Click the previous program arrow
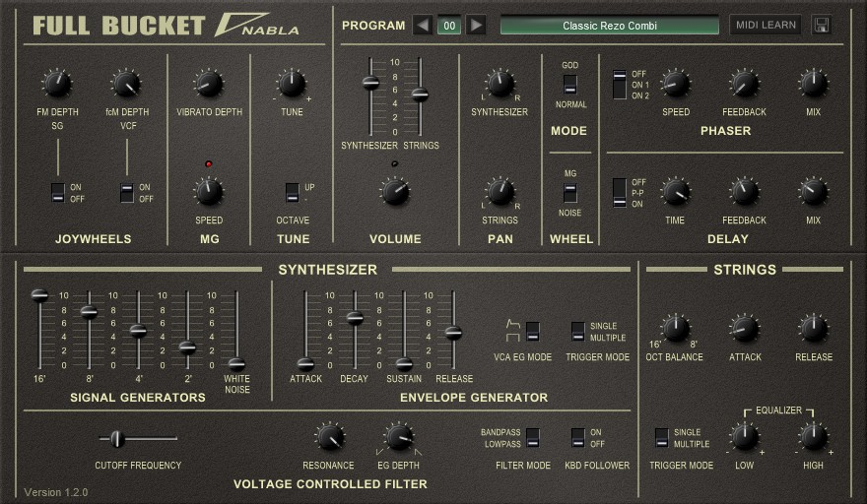The image size is (867, 504). pos(423,26)
